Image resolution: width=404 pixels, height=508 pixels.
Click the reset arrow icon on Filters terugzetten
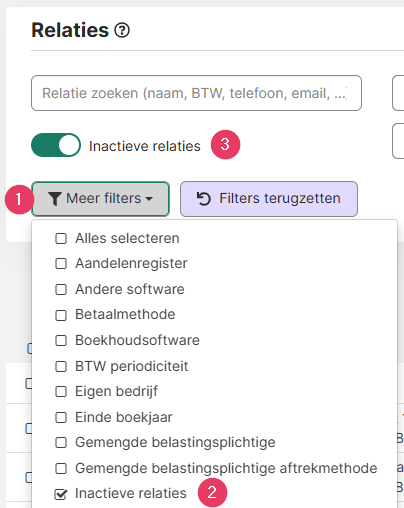[x=204, y=199]
